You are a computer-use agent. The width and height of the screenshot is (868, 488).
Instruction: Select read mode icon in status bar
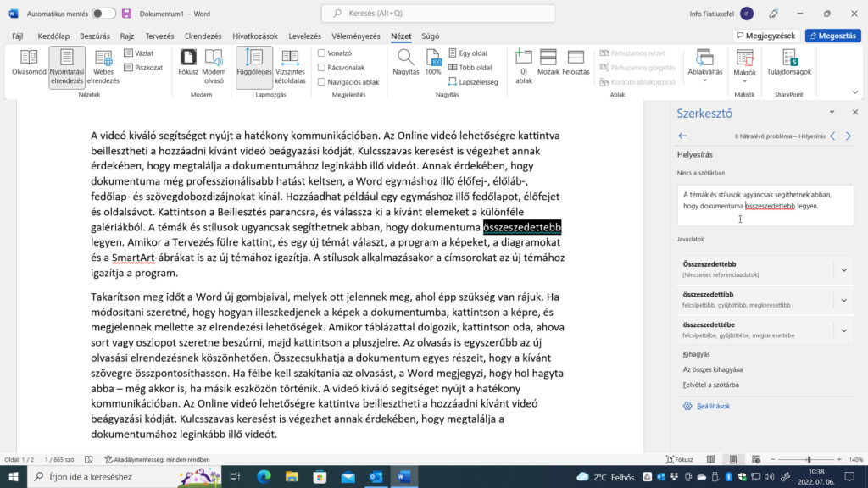pyautogui.click(x=711, y=459)
